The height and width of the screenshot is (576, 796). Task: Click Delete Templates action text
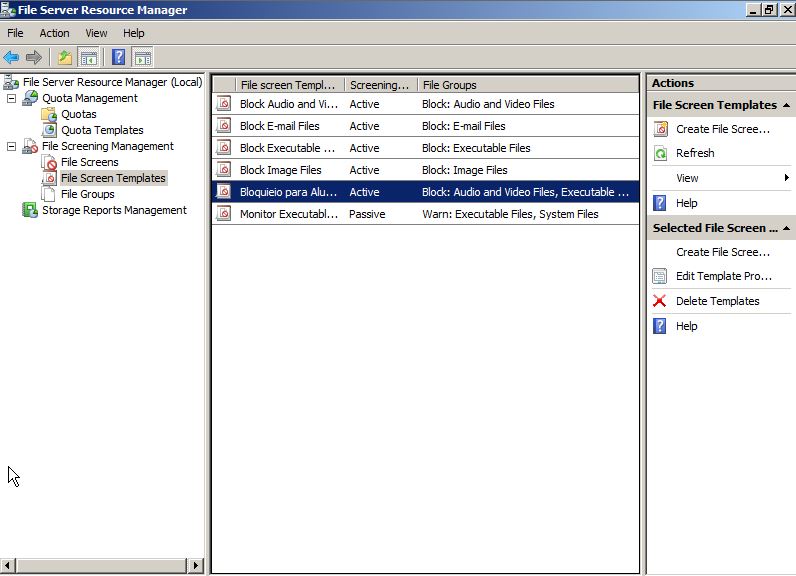(717, 301)
